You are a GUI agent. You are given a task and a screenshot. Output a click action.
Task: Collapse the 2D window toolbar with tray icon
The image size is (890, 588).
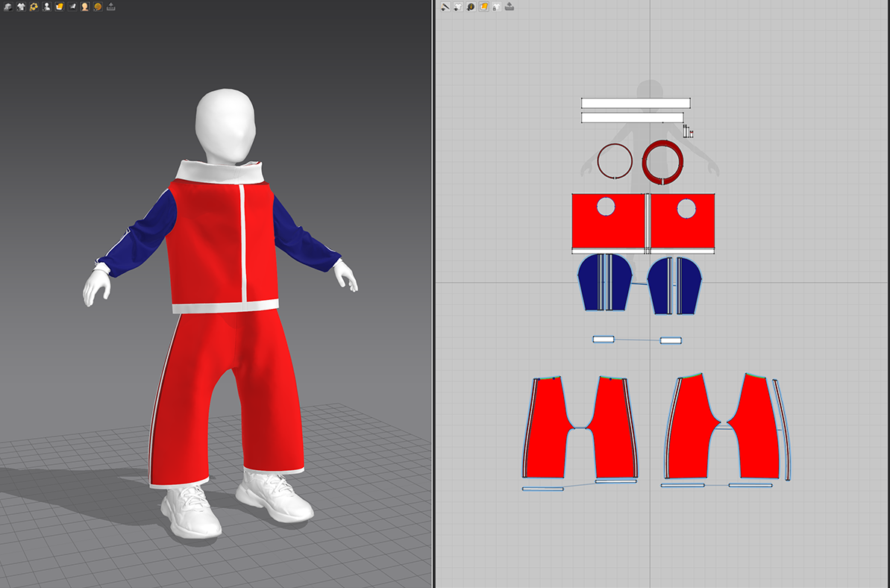coord(509,7)
